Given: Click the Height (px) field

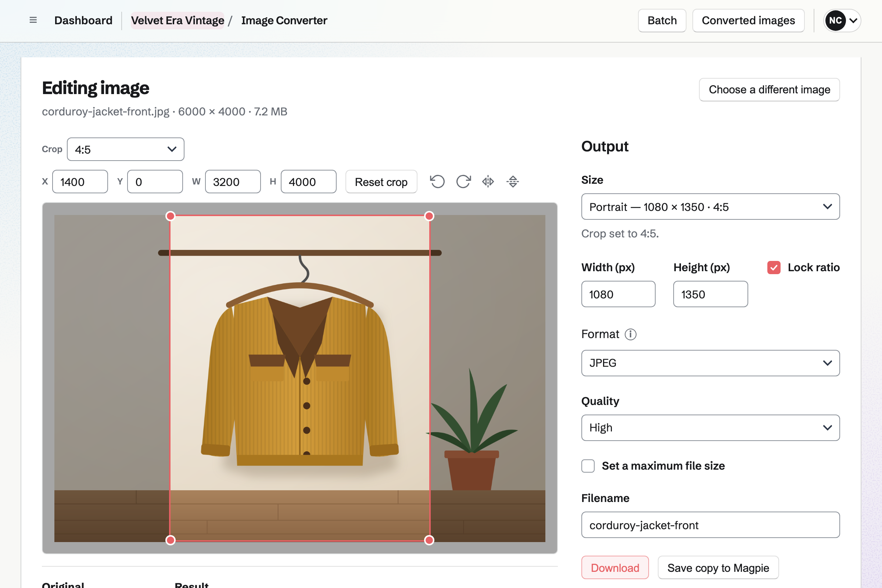Looking at the screenshot, I should [710, 294].
